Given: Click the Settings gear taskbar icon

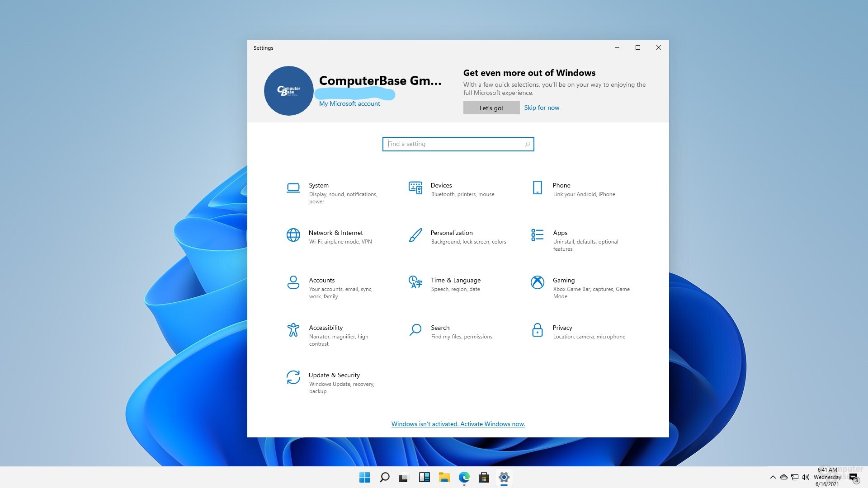Looking at the screenshot, I should (x=504, y=477).
